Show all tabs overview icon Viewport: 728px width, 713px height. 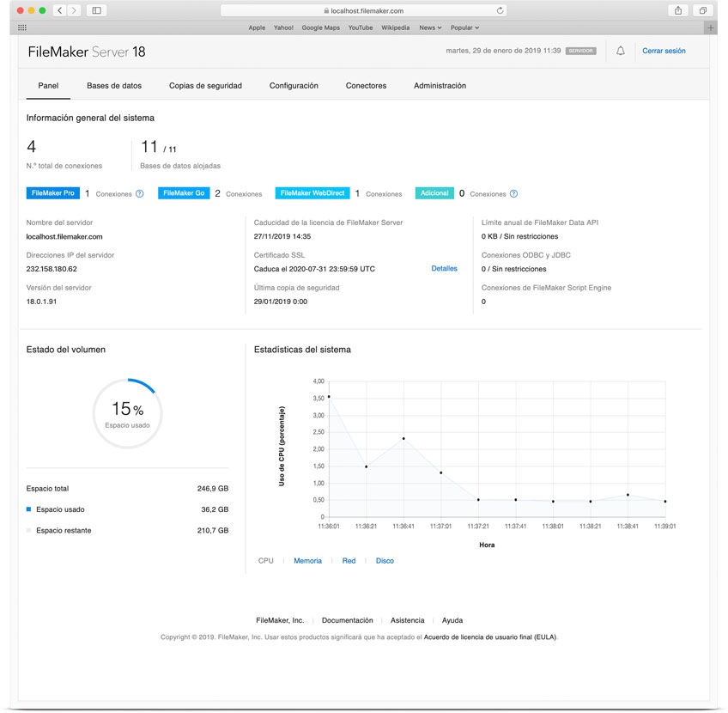pyautogui.click(x=702, y=10)
